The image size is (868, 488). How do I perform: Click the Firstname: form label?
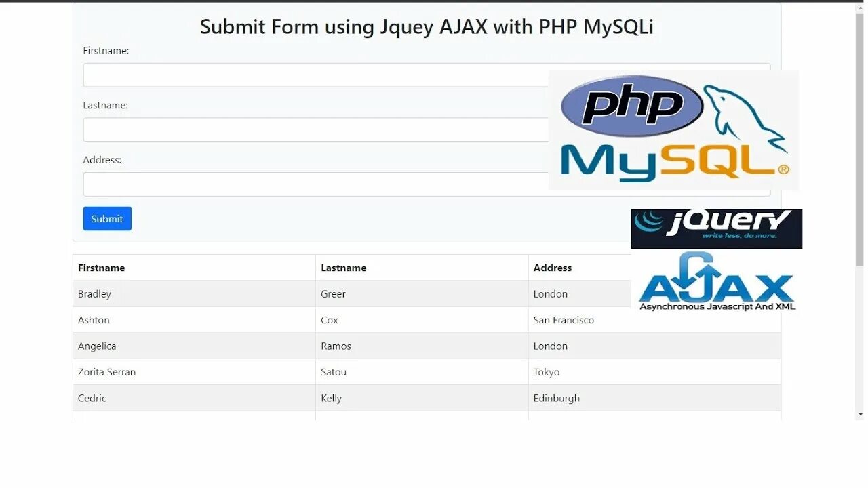106,51
